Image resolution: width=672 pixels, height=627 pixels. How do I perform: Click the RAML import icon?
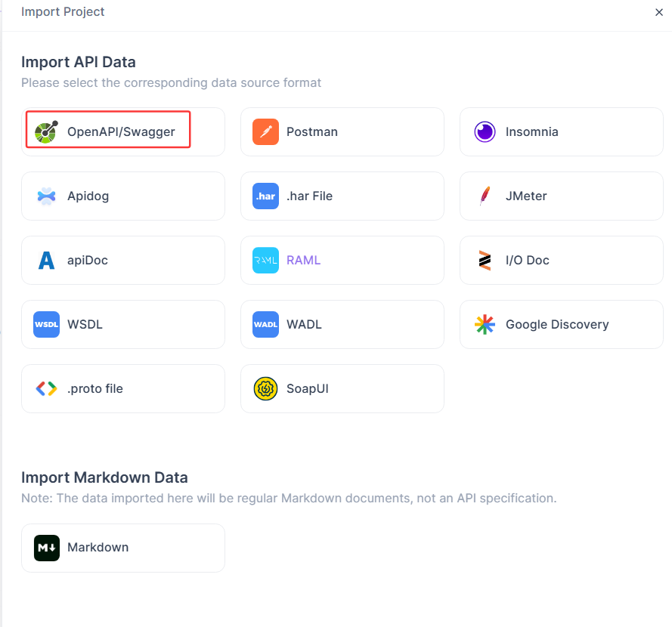265,260
